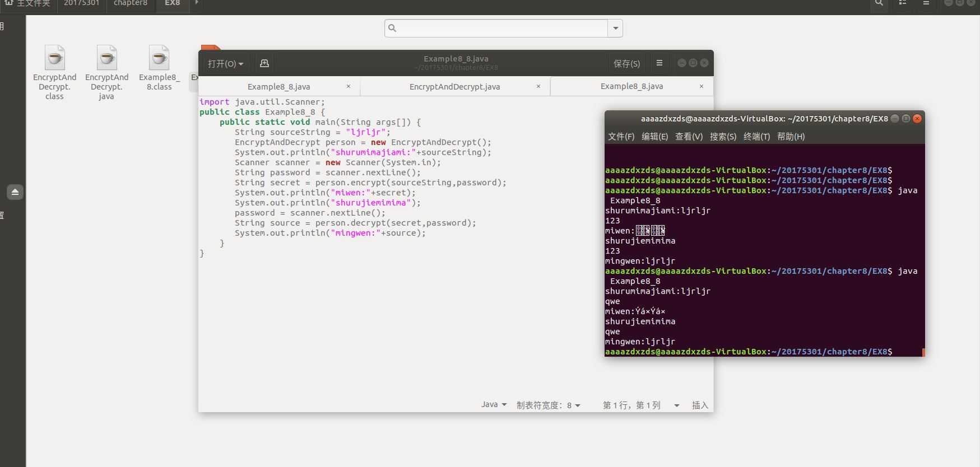The width and height of the screenshot is (980, 467).
Task: Close the first Example8_8.java tab
Action: point(349,86)
